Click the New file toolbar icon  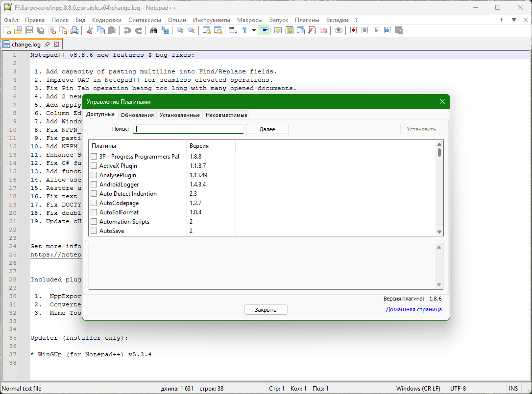pos(7,30)
